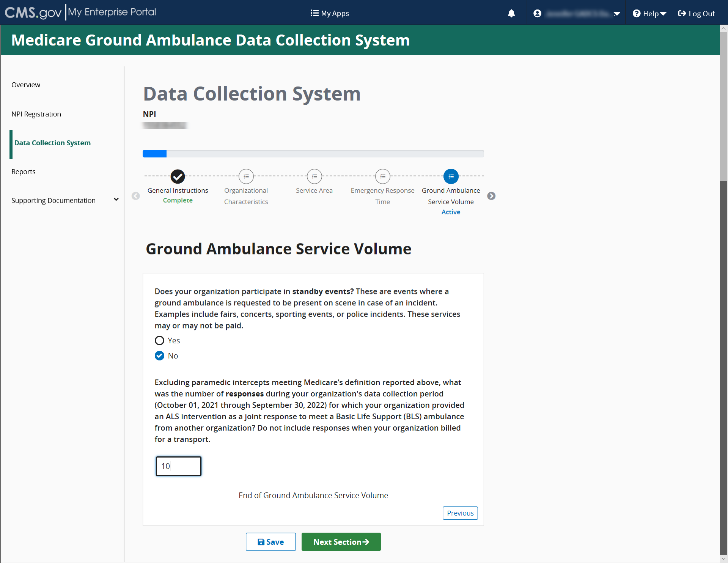Click the Emergency Response Time step icon
The height and width of the screenshot is (563, 728).
click(382, 176)
